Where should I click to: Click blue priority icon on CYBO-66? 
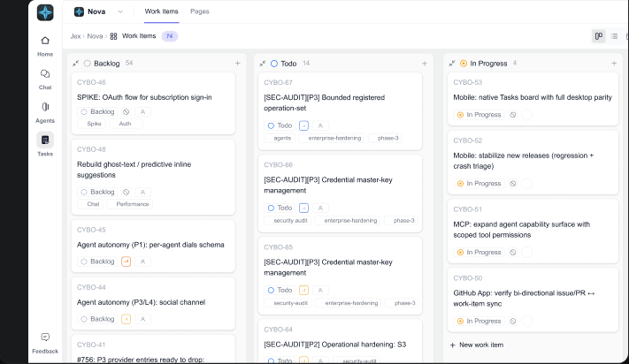click(303, 209)
